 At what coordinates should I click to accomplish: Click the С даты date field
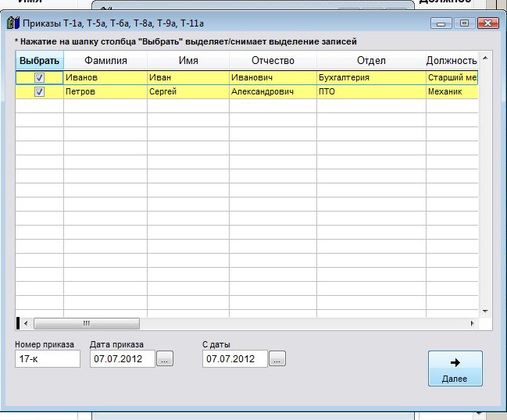tap(235, 359)
